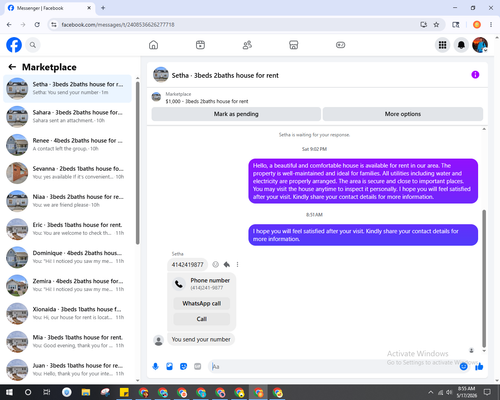The width and height of the screenshot is (500, 400).
Task: Click the chat messages scrollbar
Action: coord(484,279)
